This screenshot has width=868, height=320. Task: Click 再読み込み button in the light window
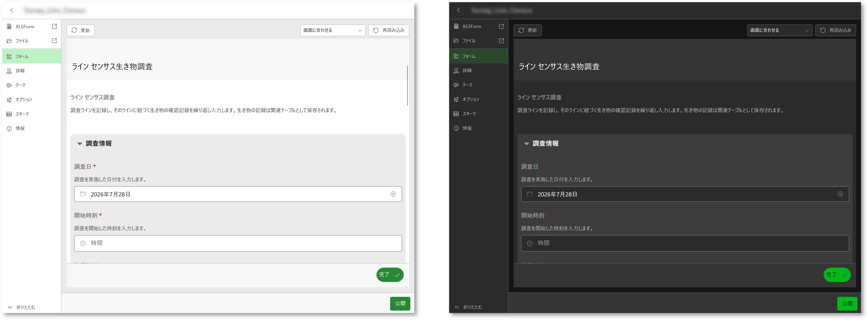(x=388, y=30)
